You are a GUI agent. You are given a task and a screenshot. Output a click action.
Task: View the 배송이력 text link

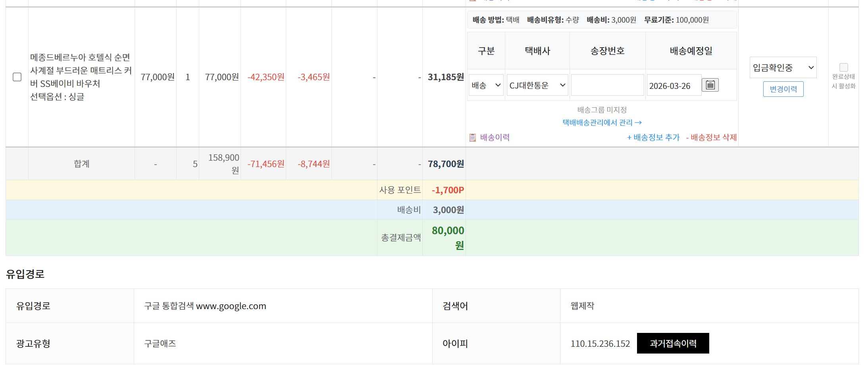click(x=495, y=138)
